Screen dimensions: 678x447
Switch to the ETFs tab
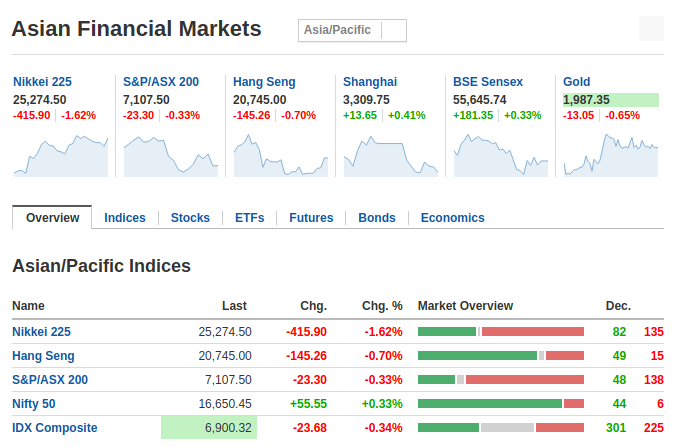(x=249, y=217)
